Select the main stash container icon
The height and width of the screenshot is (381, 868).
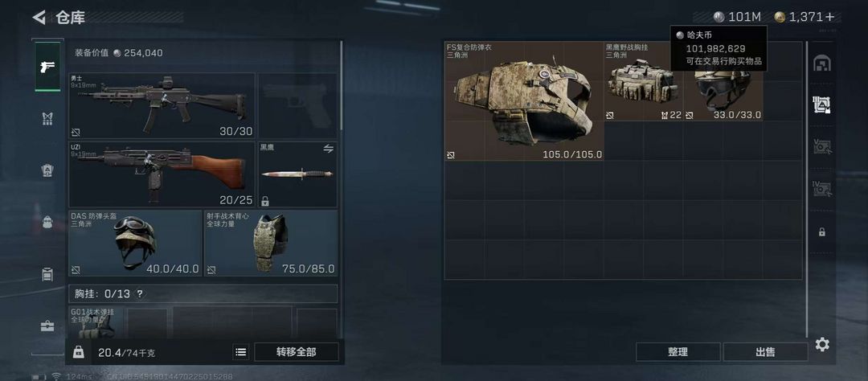tap(822, 63)
